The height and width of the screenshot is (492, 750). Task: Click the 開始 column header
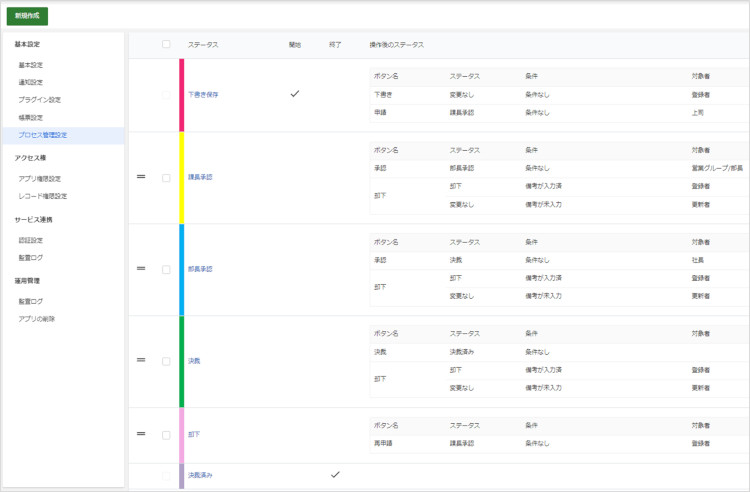295,44
